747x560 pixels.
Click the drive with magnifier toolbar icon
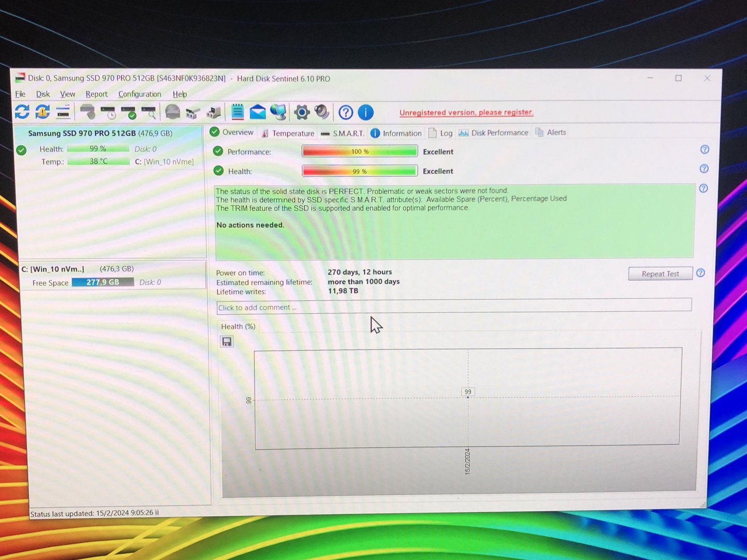[149, 112]
